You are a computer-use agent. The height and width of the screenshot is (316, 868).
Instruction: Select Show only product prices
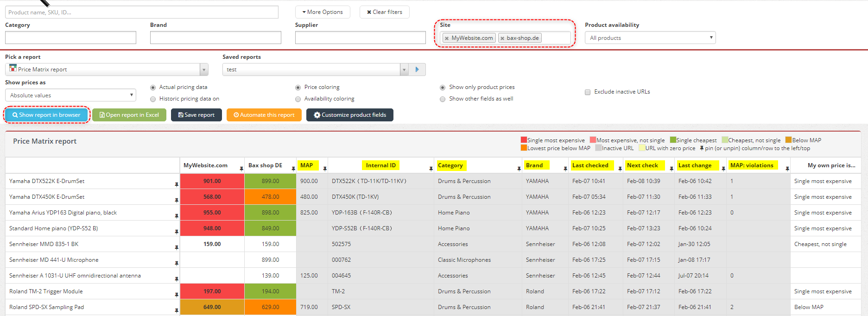point(443,88)
